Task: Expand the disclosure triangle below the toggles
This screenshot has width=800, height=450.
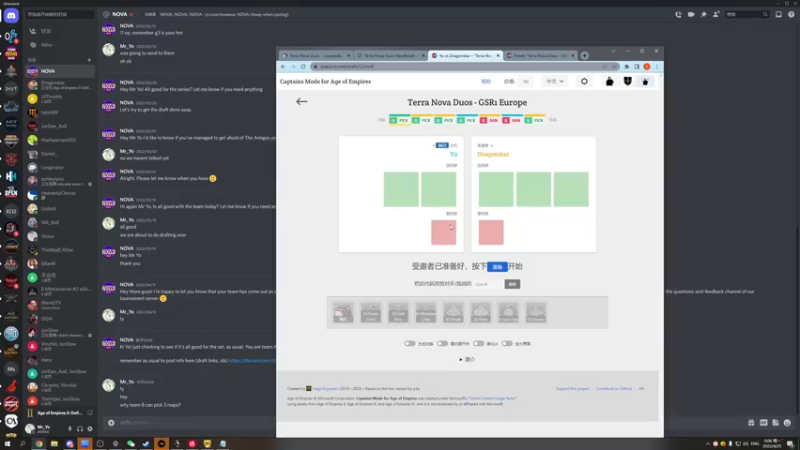Action: [461, 359]
